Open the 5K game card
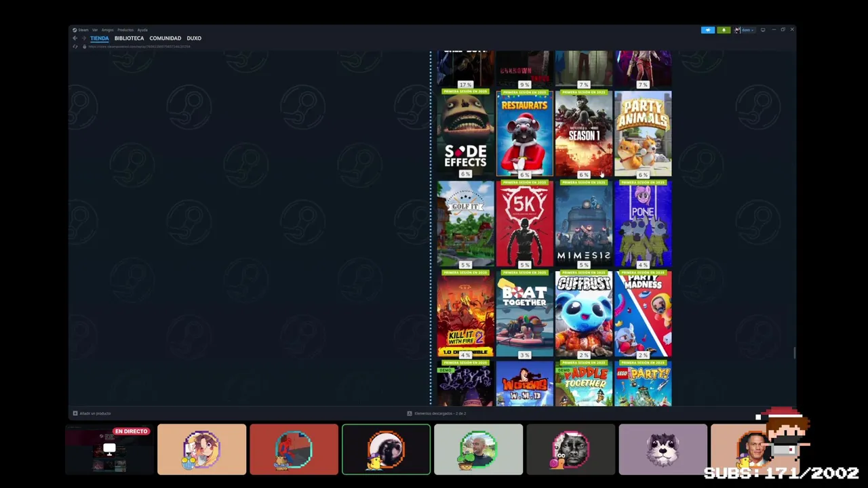The height and width of the screenshot is (488, 868). pyautogui.click(x=524, y=224)
